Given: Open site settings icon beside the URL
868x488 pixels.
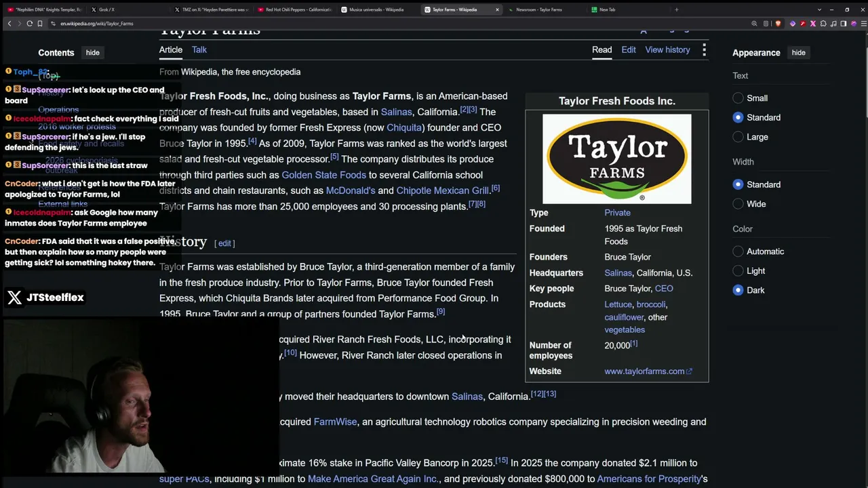Looking at the screenshot, I should tap(53, 24).
